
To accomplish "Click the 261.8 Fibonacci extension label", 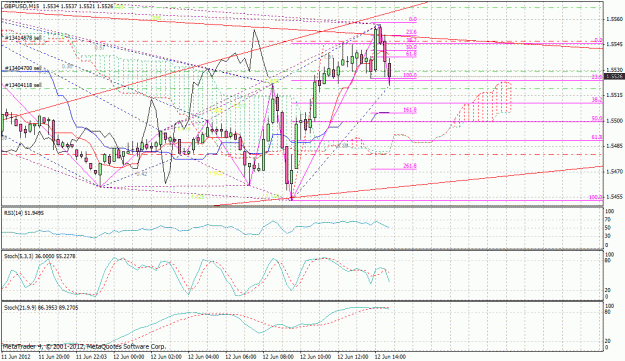I will 410,166.
